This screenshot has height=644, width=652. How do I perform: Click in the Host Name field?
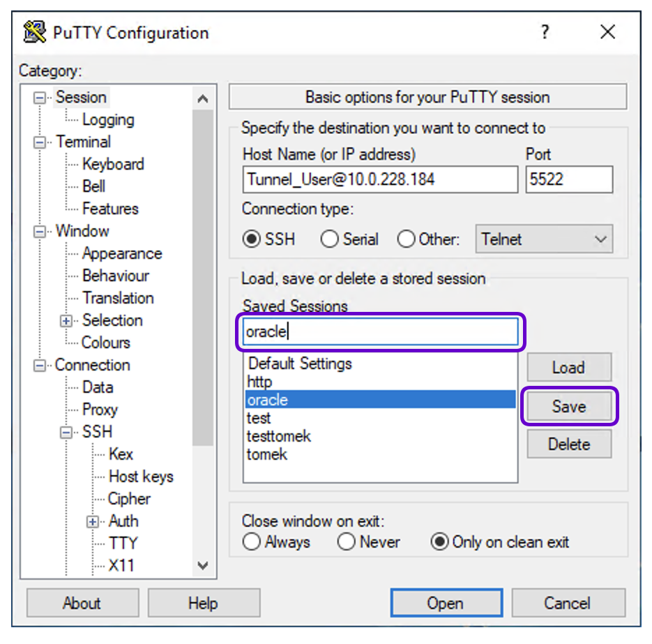[x=380, y=179]
